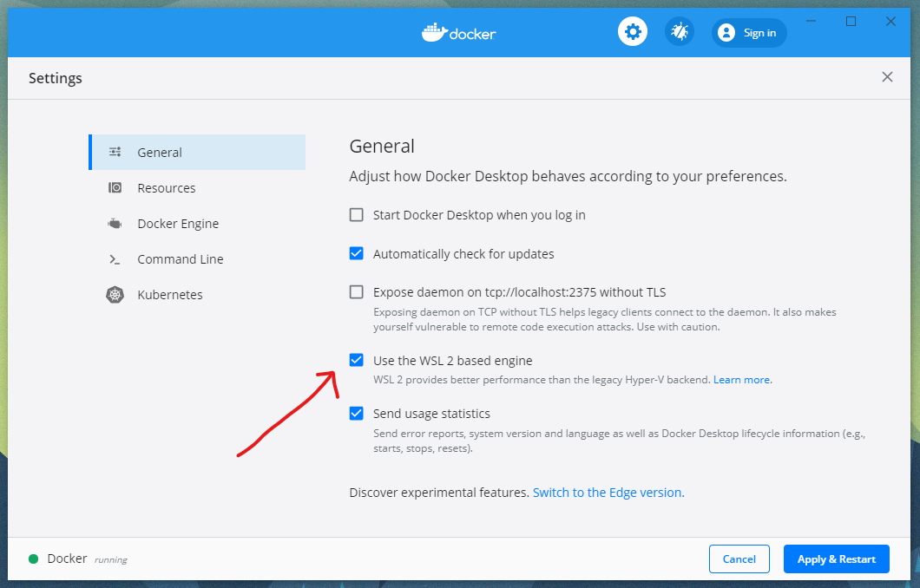The image size is (920, 588).
Task: Click 'Exposing daemon on TCP without TLS' note
Action: [605, 319]
